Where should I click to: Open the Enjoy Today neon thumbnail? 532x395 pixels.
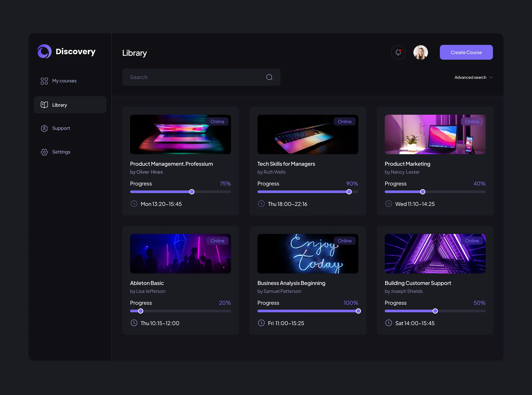(x=308, y=254)
